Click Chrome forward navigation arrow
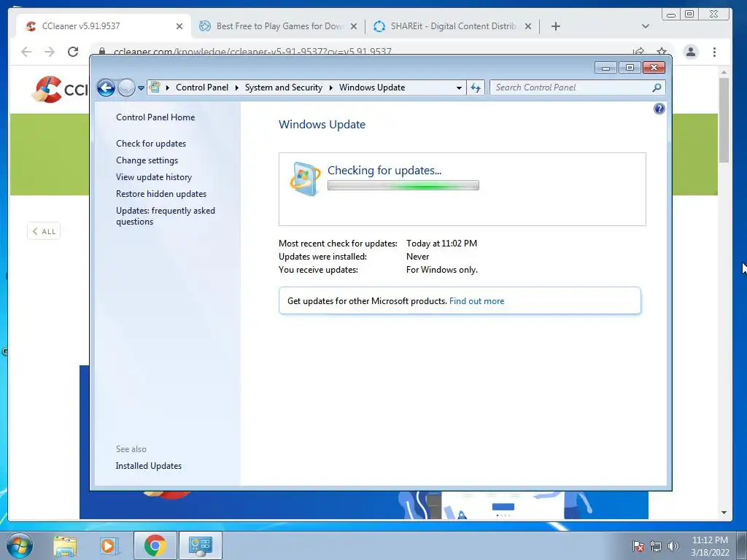This screenshot has height=560, width=747. [x=50, y=52]
